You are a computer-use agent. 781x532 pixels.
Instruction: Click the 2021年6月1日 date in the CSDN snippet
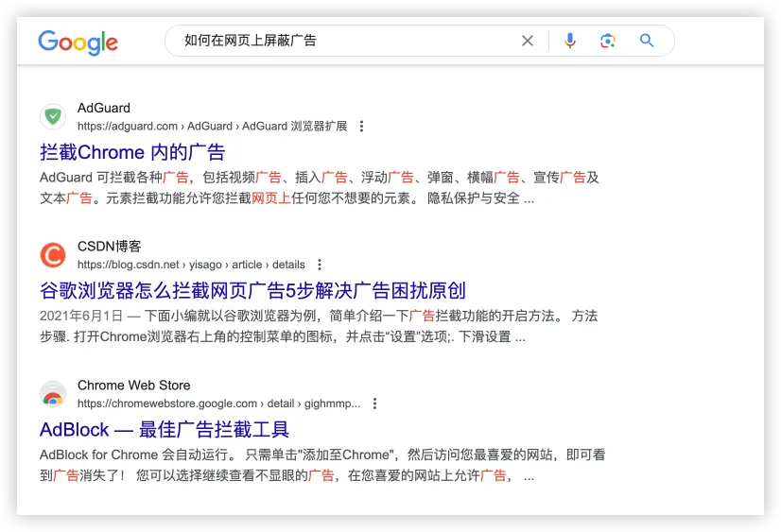tap(81, 316)
